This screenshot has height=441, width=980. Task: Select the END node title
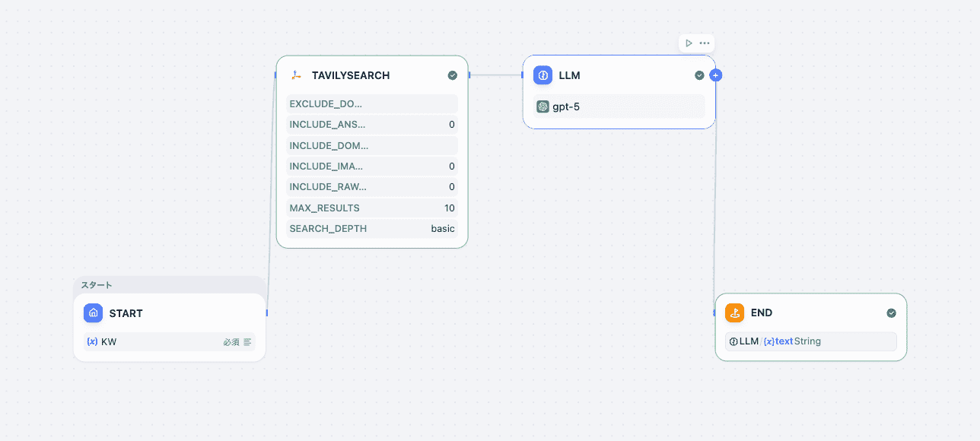point(762,313)
